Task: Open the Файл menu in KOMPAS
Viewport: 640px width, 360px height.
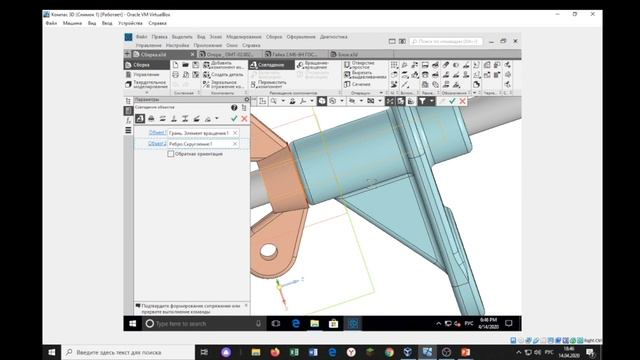Action: [142, 37]
